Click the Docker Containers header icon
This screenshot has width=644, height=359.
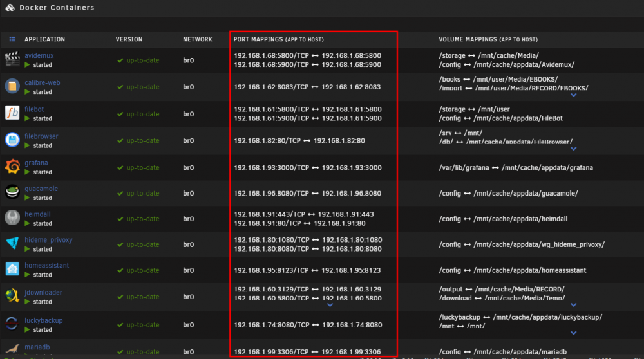click(x=10, y=7)
